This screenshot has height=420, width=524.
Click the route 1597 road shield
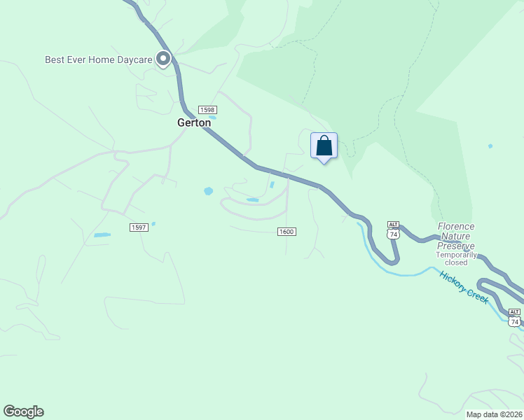point(139,227)
